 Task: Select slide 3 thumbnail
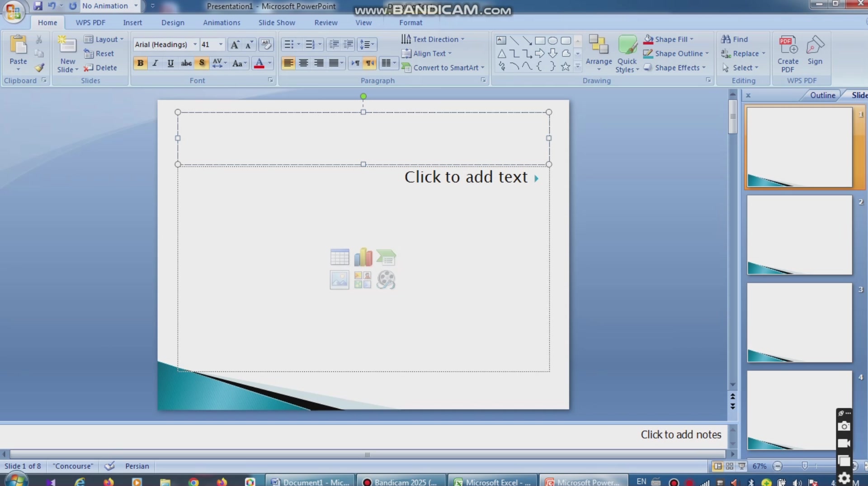[x=799, y=323]
